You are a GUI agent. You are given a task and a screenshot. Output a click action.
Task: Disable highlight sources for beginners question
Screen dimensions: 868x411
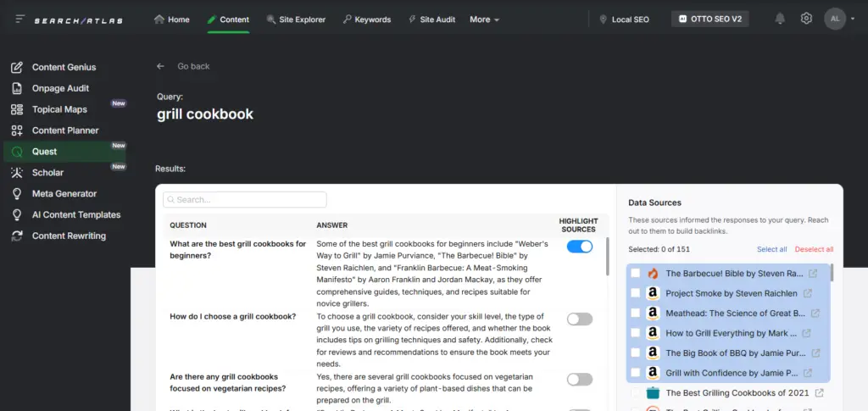580,246
